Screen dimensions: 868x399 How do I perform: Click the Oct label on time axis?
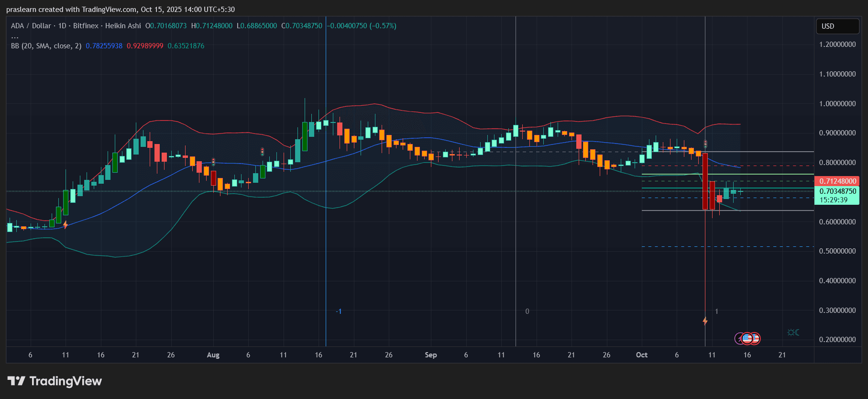pyautogui.click(x=641, y=355)
